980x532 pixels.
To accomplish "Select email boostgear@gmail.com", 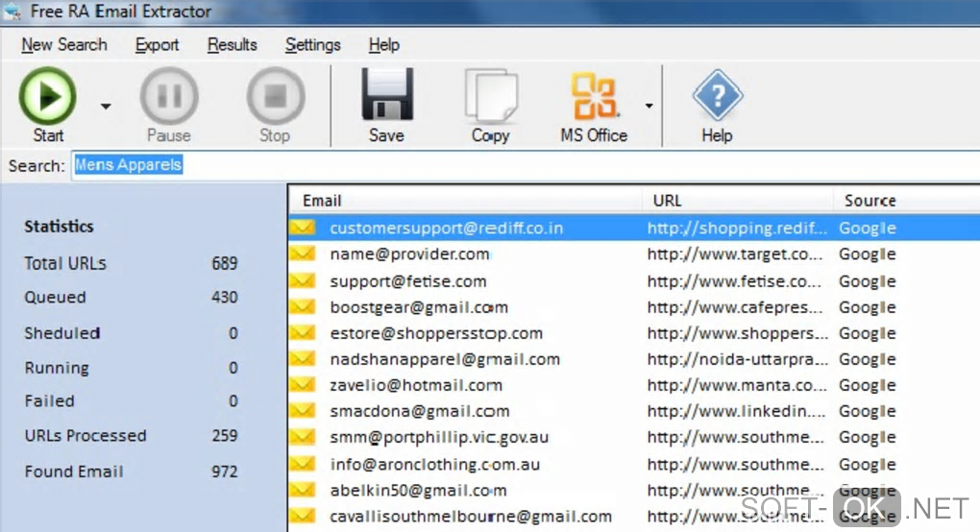I will pyautogui.click(x=419, y=307).
